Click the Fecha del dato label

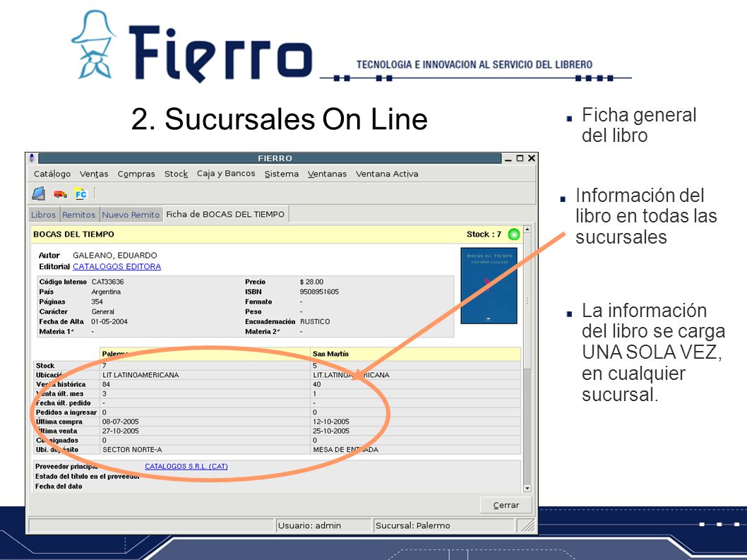[x=59, y=486]
